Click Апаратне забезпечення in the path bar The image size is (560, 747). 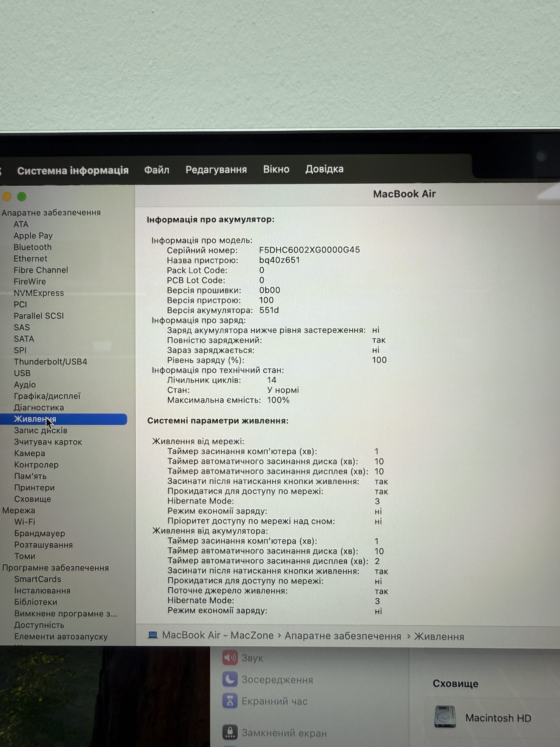tap(343, 636)
